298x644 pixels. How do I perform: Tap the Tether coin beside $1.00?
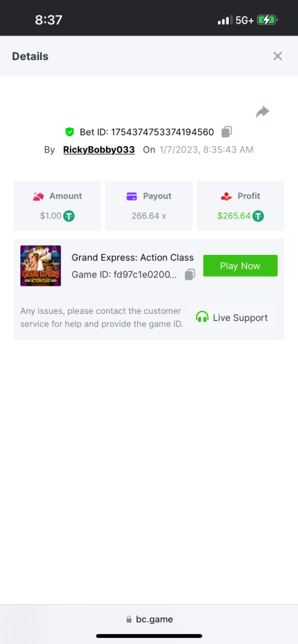tap(69, 216)
